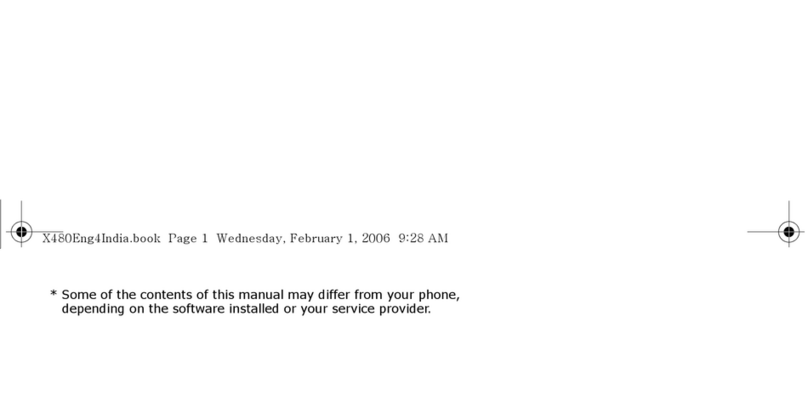Click the word service in second line
The width and height of the screenshot is (808, 418).
click(353, 309)
